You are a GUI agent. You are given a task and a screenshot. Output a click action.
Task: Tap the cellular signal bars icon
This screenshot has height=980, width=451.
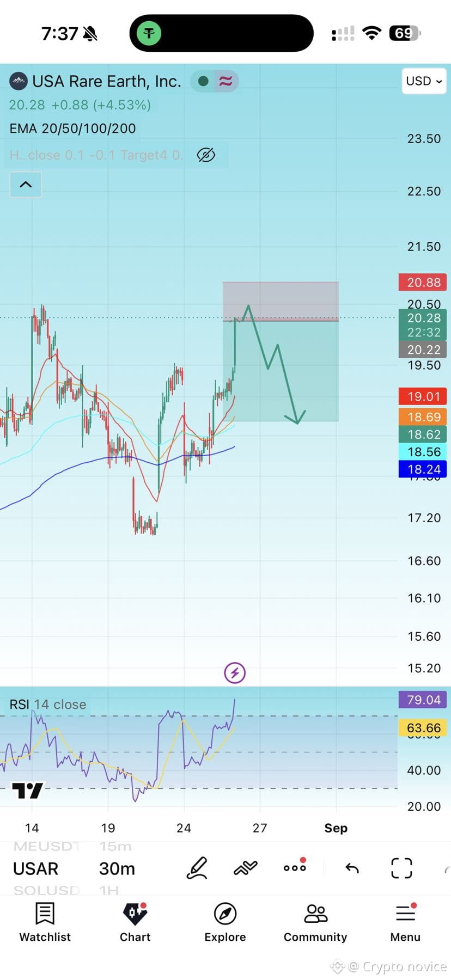point(343,34)
